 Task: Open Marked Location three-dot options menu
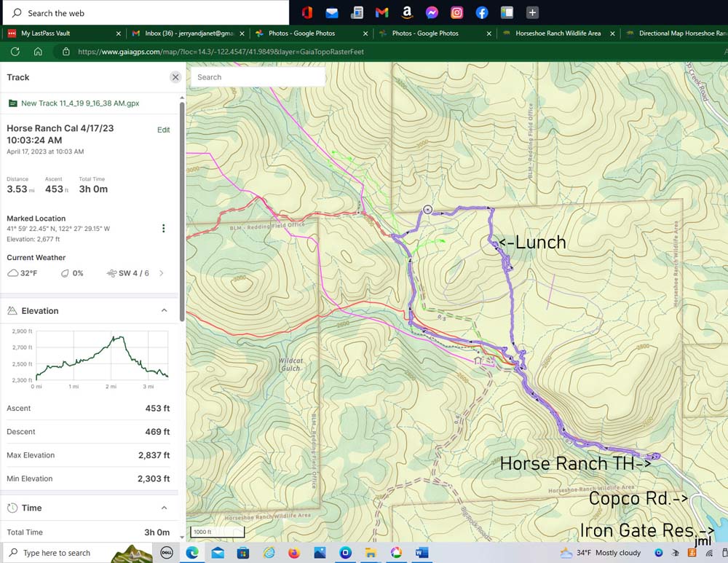[x=163, y=229]
